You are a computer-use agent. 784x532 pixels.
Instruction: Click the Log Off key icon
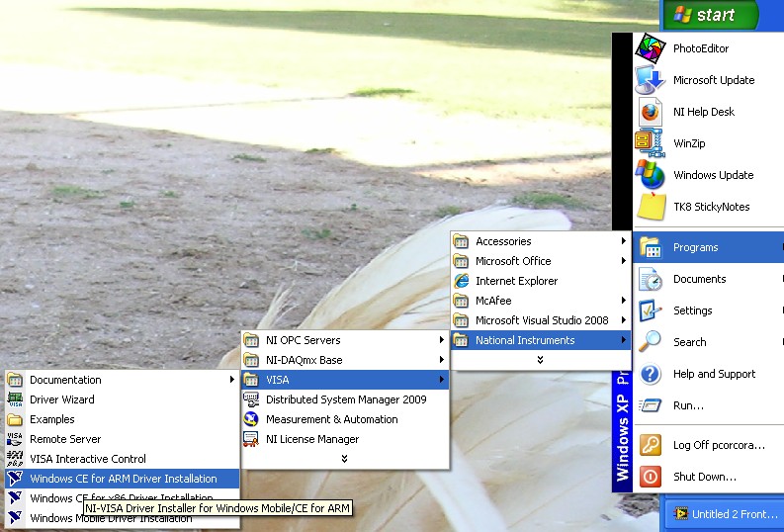point(650,445)
